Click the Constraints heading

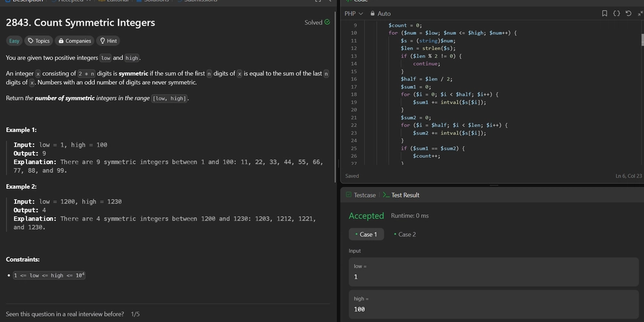click(23, 260)
